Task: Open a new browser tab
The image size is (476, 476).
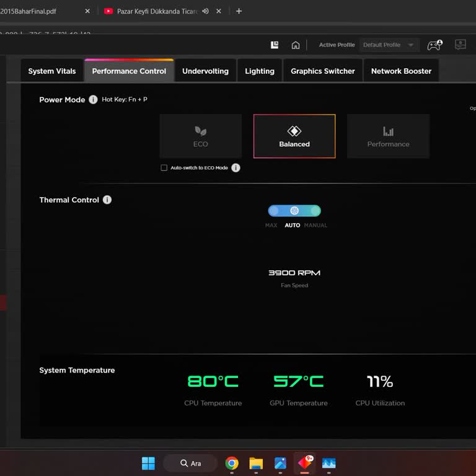Action: click(239, 11)
